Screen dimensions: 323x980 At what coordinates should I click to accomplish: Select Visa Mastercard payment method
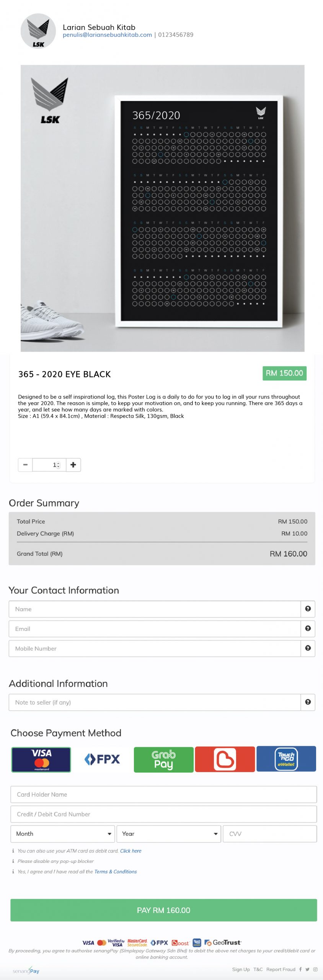click(41, 759)
